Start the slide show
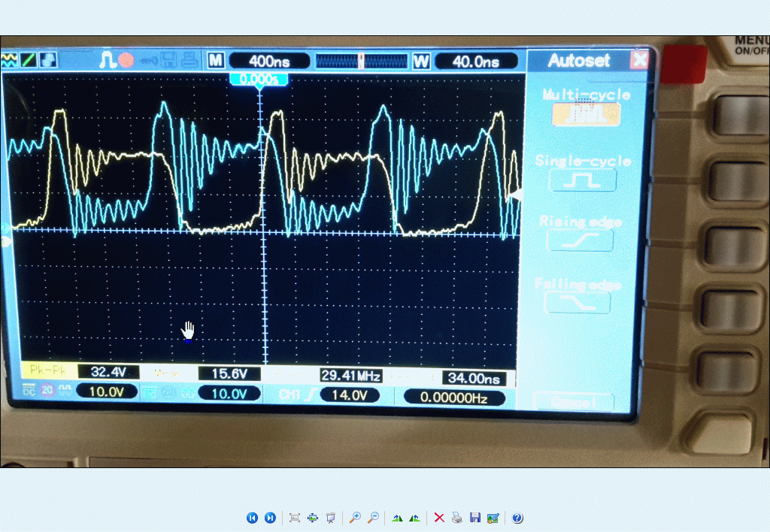 point(331,518)
